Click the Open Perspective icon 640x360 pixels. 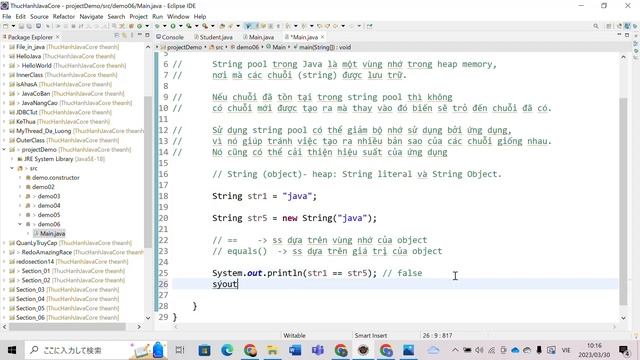[609, 26]
